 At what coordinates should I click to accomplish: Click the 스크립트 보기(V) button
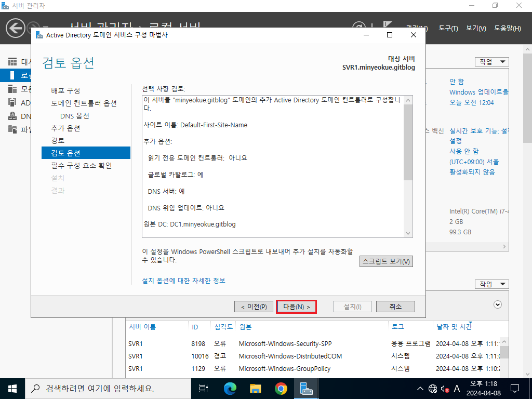coord(386,262)
